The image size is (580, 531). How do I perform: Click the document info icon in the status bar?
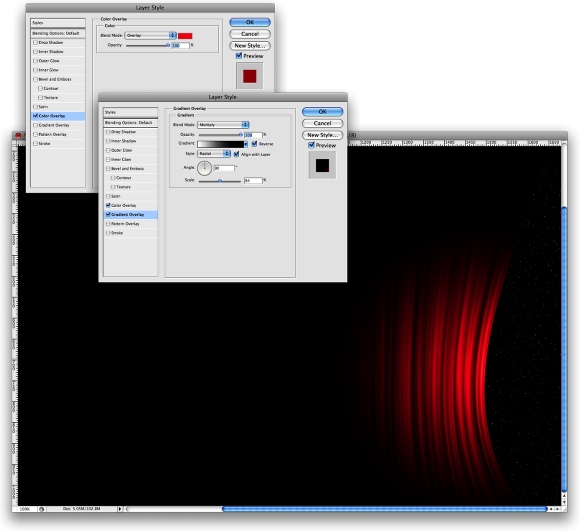click(41, 509)
